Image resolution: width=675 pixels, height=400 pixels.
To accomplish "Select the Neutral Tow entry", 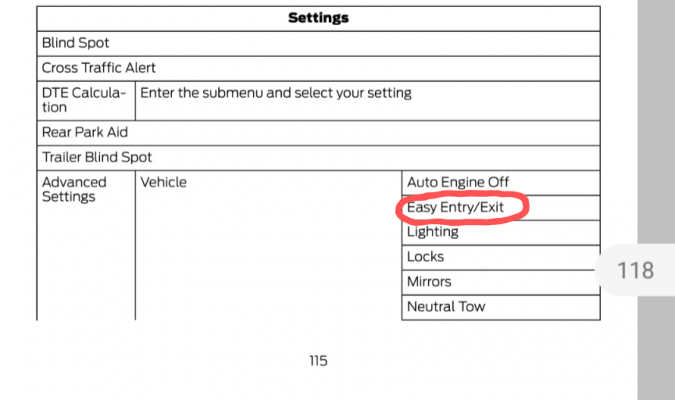I will click(x=501, y=308).
